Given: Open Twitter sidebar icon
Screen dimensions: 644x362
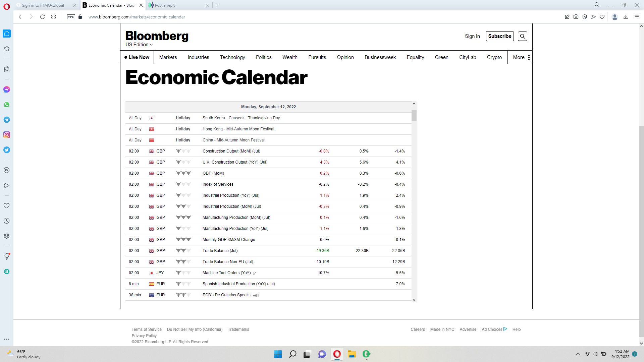Looking at the screenshot, I should coord(7,150).
